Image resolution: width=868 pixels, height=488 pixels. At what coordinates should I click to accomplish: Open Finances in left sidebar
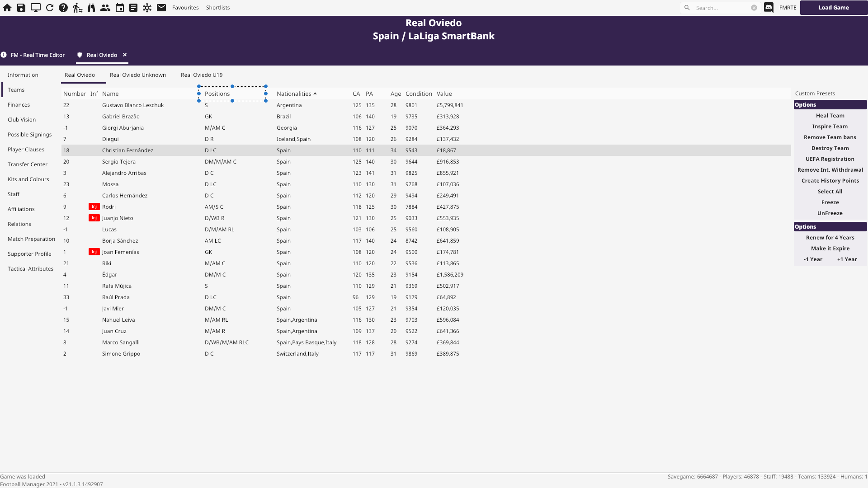pyautogui.click(x=19, y=105)
